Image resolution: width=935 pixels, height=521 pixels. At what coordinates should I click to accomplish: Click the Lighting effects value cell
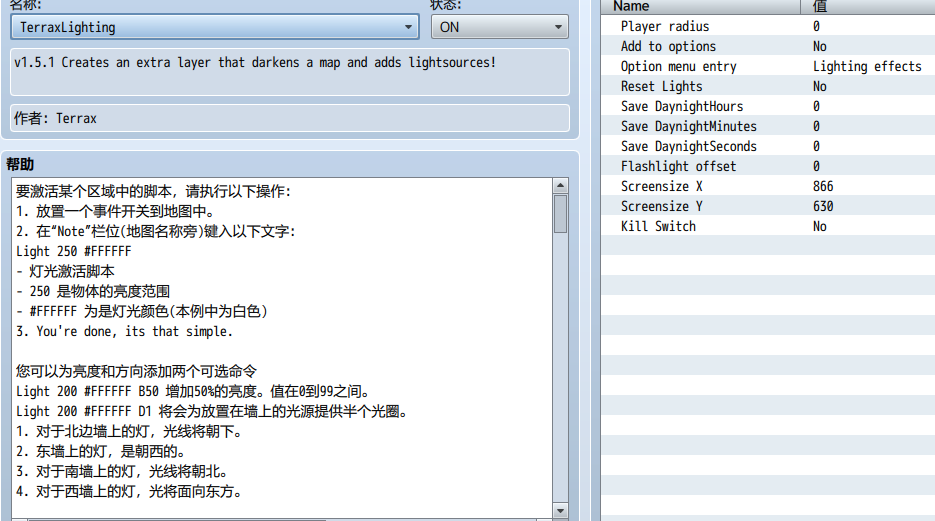click(867, 66)
